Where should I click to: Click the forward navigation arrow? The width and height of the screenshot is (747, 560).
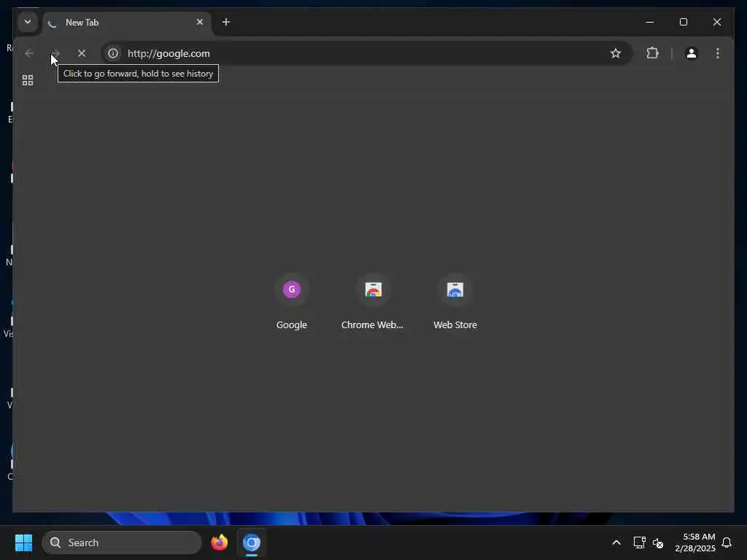(55, 53)
